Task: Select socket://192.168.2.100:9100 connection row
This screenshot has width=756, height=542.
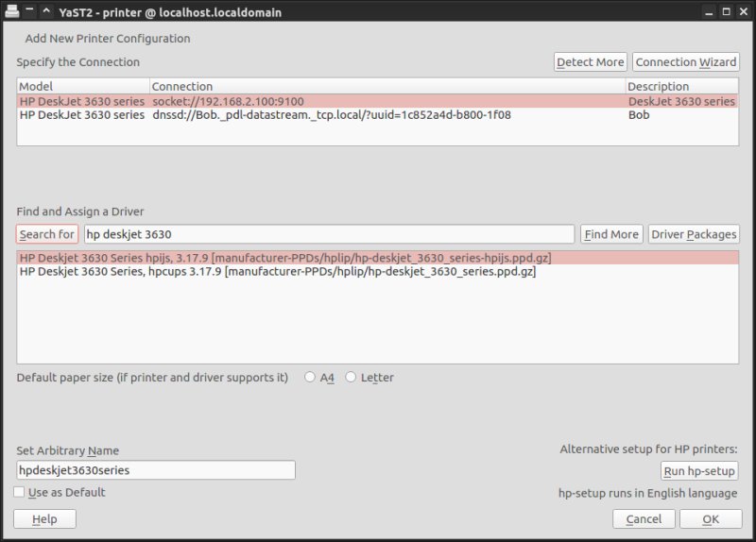Action: pyautogui.click(x=377, y=101)
